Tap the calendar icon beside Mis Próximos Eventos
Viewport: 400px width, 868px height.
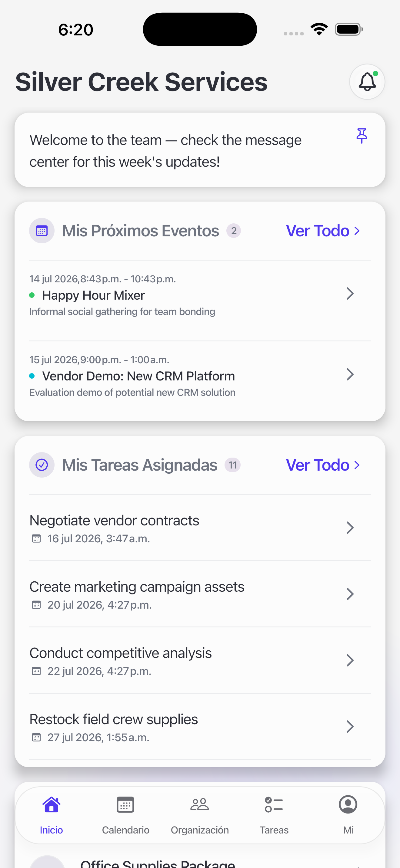pos(42,231)
